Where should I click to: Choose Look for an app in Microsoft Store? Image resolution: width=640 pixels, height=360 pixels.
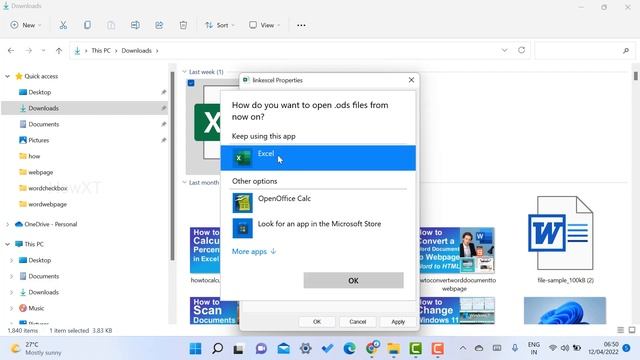click(x=318, y=228)
